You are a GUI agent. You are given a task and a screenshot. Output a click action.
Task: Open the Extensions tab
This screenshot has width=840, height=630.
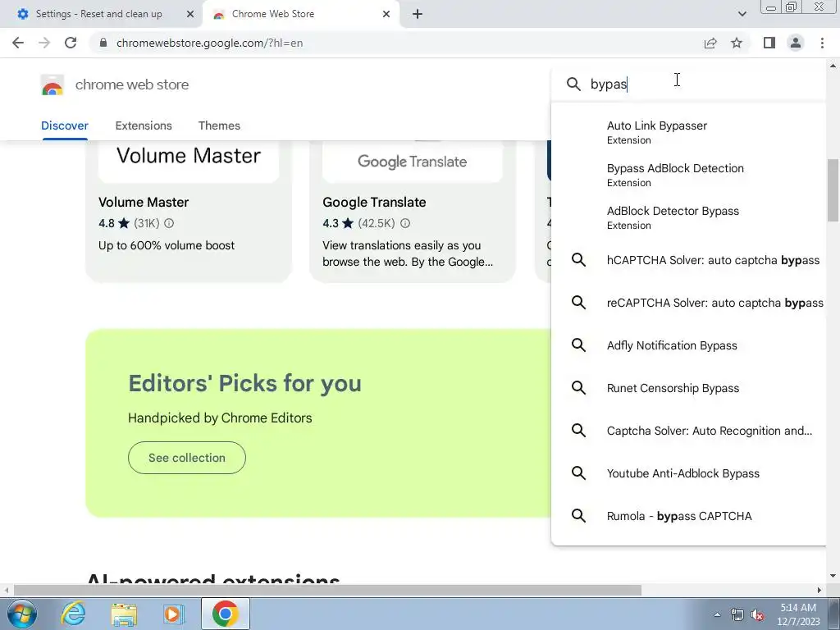[144, 126]
